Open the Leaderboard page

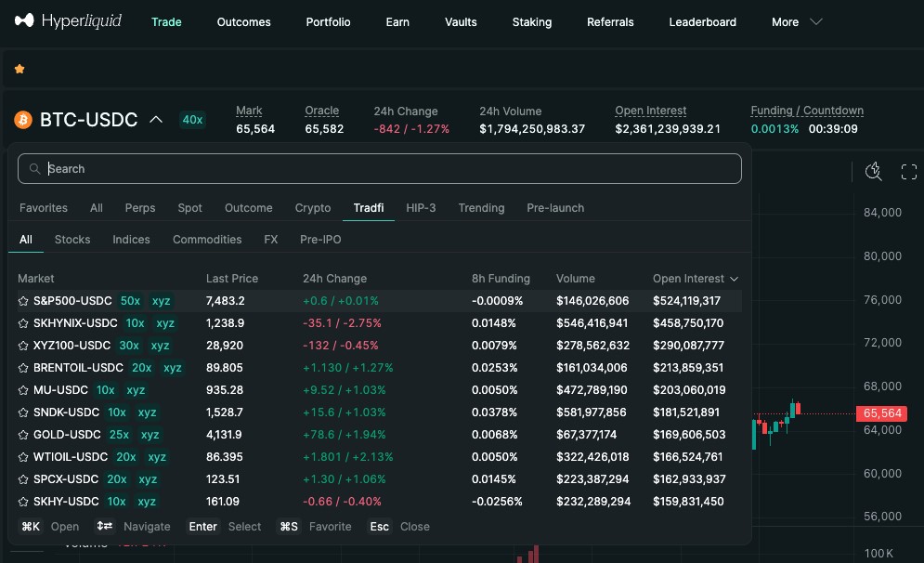coord(702,21)
